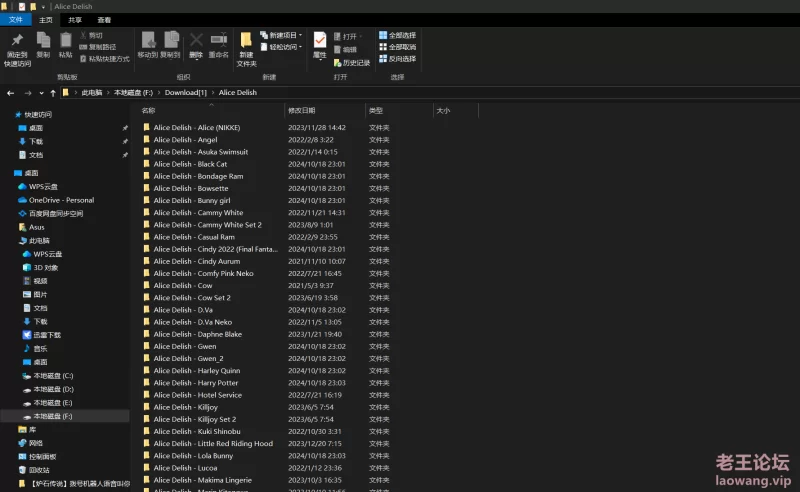This screenshot has width=800, height=492.
Task: Click Download[1] in the address breadcrumb
Action: click(x=184, y=92)
